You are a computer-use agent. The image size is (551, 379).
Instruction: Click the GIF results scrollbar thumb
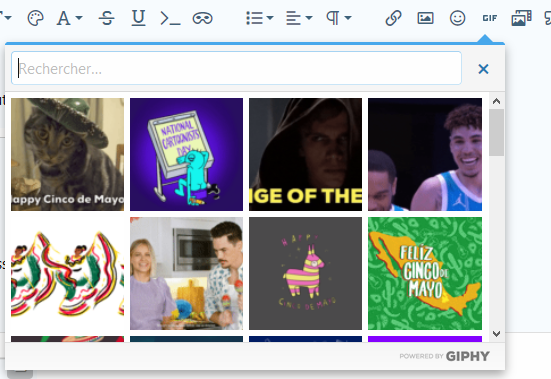tap(496, 132)
